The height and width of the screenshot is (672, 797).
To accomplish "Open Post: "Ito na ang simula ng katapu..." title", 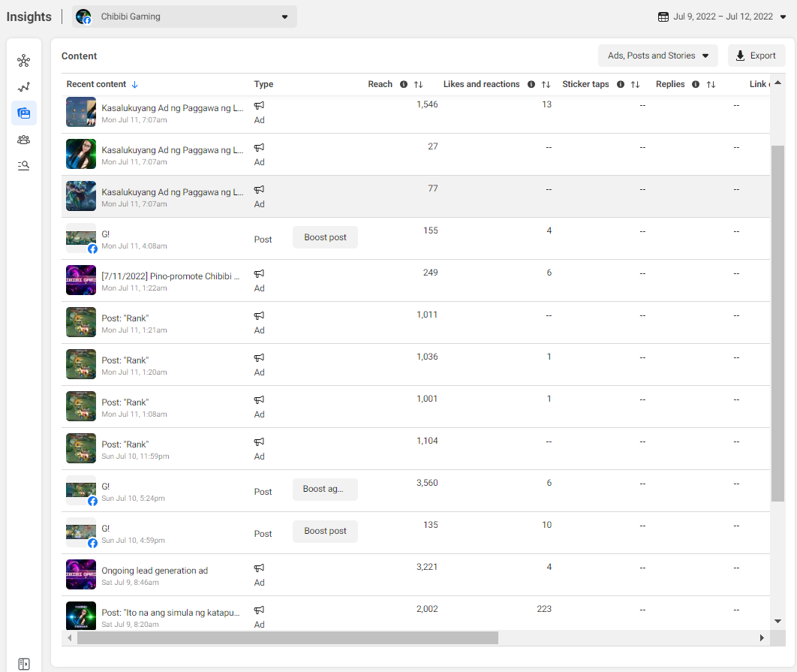I will click(170, 613).
